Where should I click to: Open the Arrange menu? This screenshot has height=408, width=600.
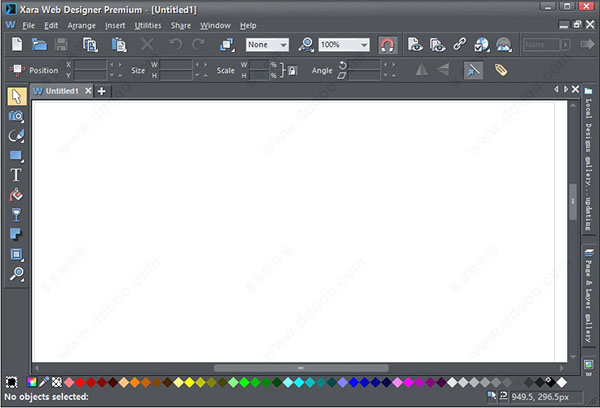[x=82, y=26]
